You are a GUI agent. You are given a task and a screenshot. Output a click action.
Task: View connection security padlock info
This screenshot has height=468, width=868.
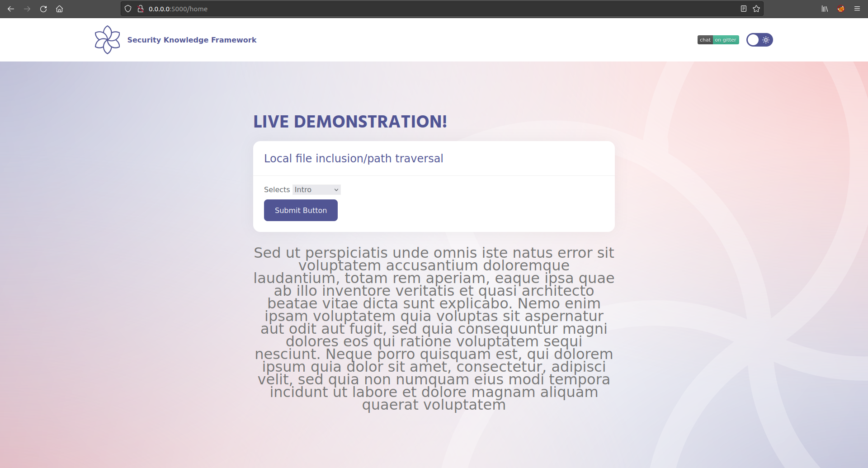[141, 9]
